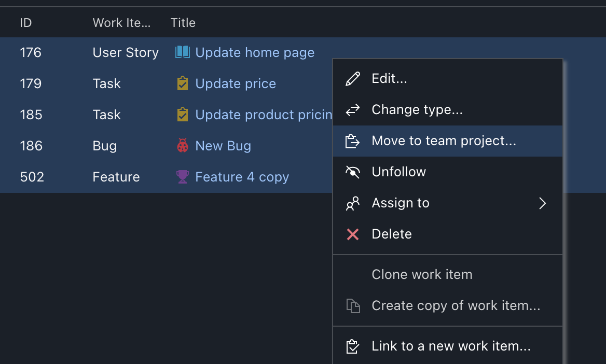Click the Unfollow crossed-eye icon

click(x=352, y=172)
